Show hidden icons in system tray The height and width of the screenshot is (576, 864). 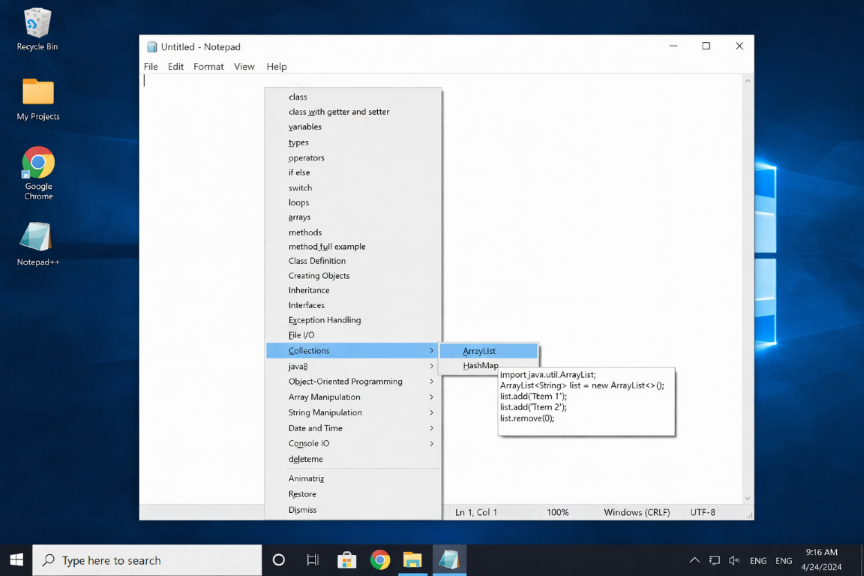(x=694, y=560)
